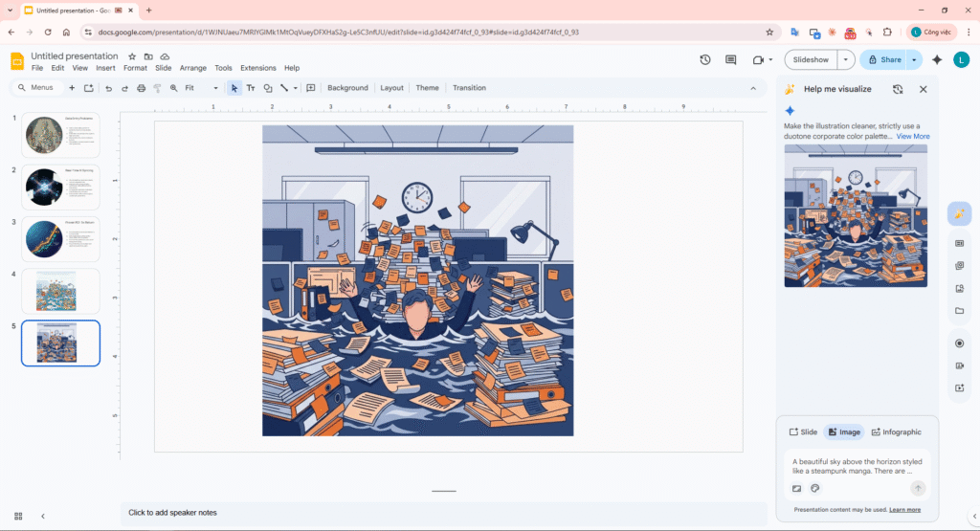This screenshot has height=531, width=980.
Task: Click the style palette icon in prompt box
Action: pos(815,488)
